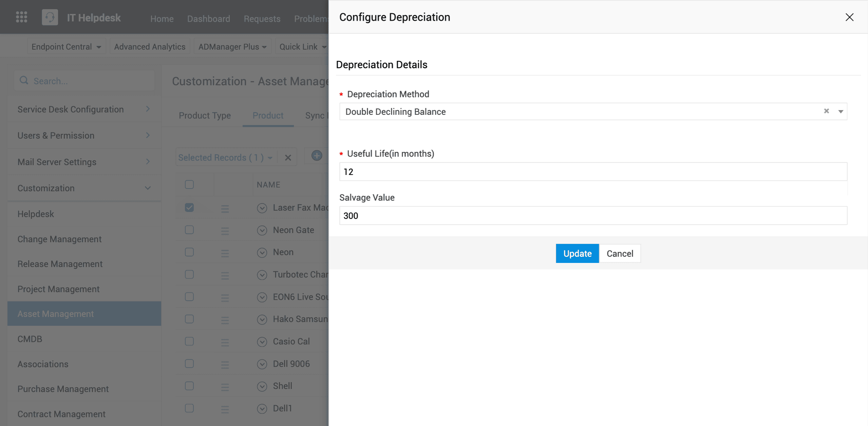The image size is (868, 426).
Task: Click the blue plus add icon
Action: point(317,156)
